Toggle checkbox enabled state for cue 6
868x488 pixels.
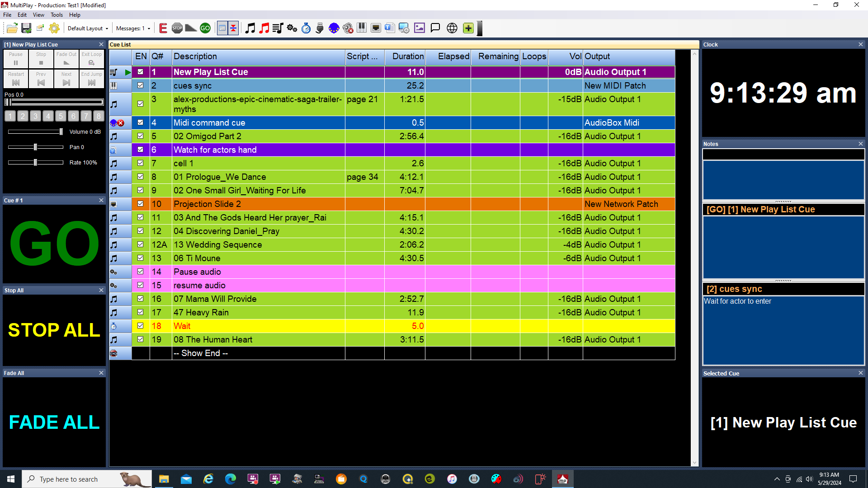point(140,150)
